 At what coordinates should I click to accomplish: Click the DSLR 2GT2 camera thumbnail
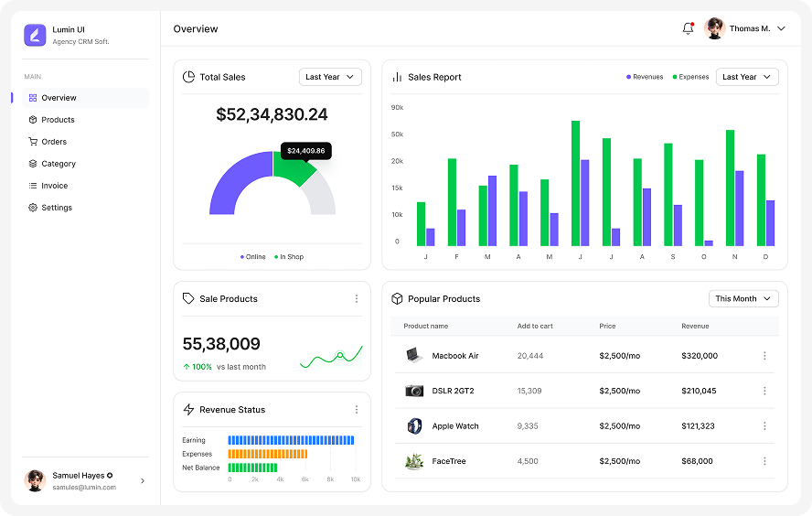[414, 391]
